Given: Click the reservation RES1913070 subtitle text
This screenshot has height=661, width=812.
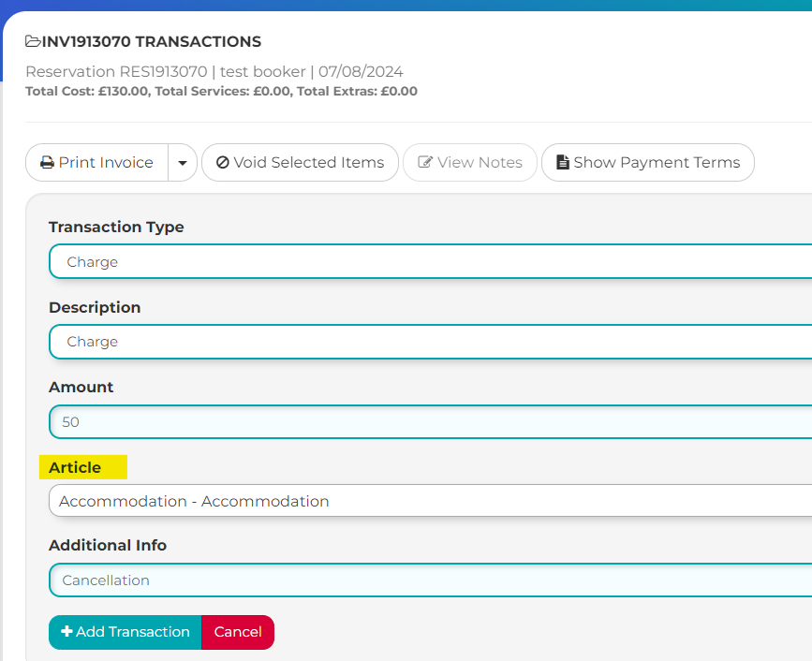Looking at the screenshot, I should [214, 71].
